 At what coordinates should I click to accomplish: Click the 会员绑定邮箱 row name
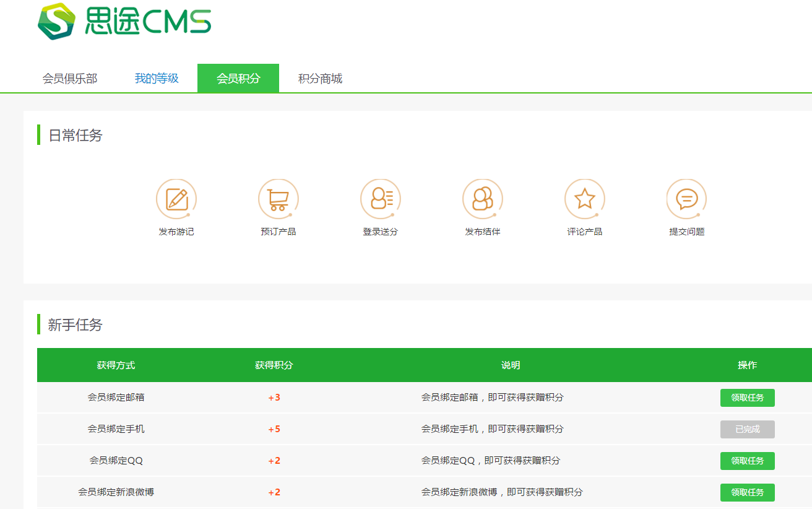click(x=116, y=398)
